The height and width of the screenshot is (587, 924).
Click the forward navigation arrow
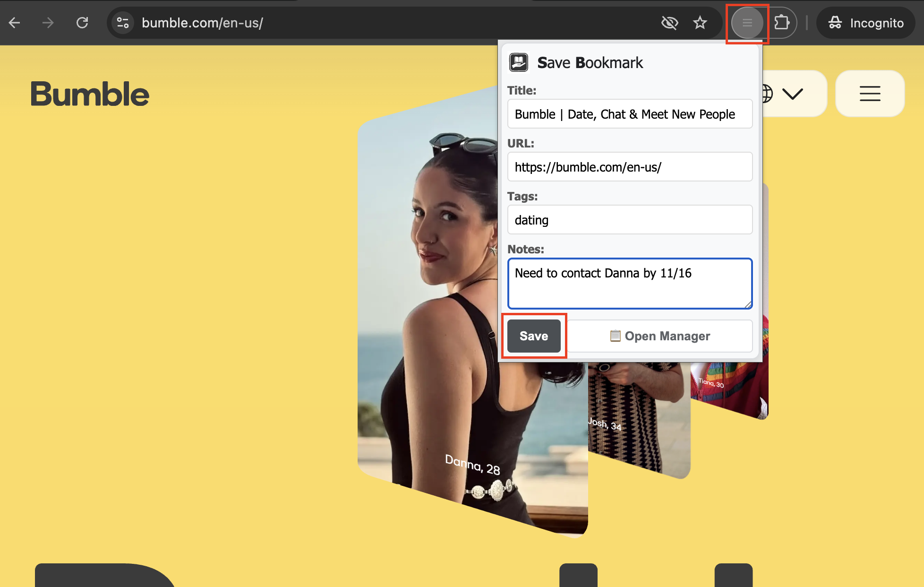pos(48,22)
